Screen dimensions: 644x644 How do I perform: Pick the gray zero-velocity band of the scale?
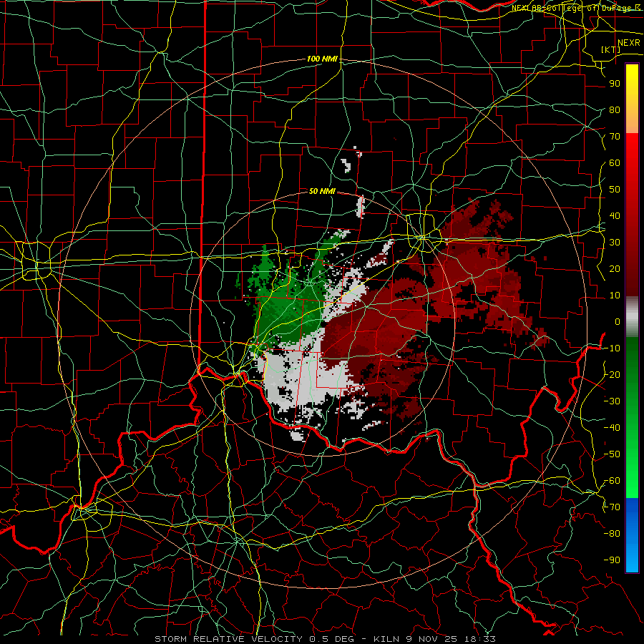tap(632, 317)
